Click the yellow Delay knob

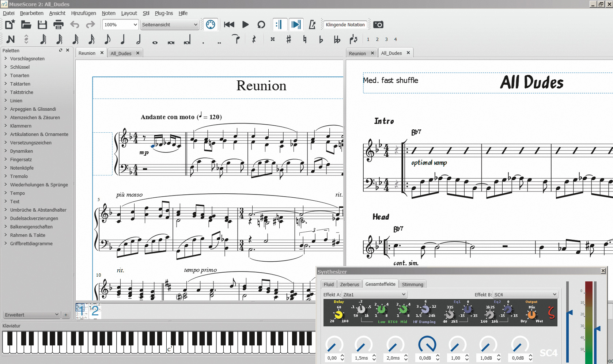(338, 314)
